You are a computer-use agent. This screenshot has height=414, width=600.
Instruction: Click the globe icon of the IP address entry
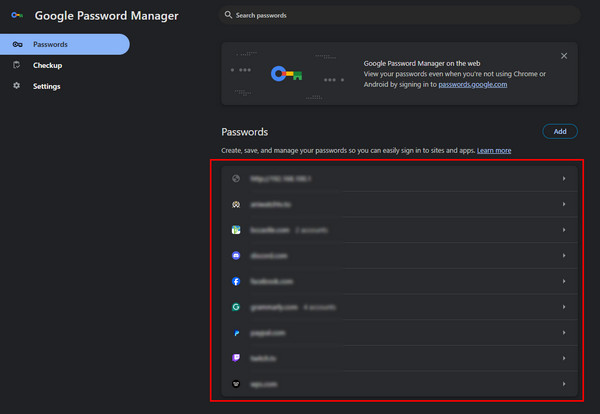(236, 179)
